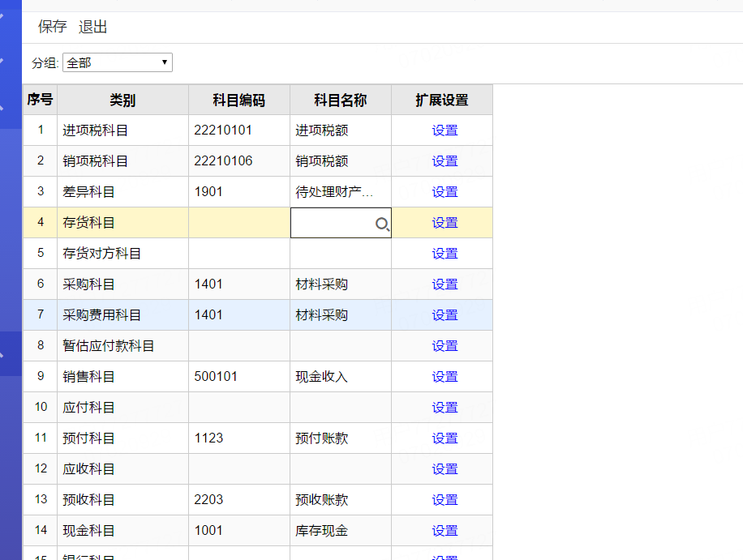Click 保存 to save settings
The height and width of the screenshot is (560, 743).
click(x=53, y=27)
